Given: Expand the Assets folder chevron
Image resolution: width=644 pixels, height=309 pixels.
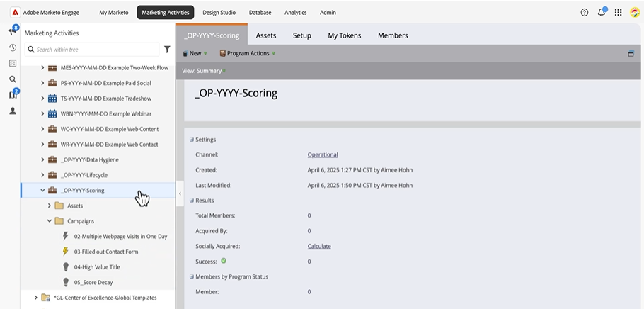Looking at the screenshot, I should 50,206.
